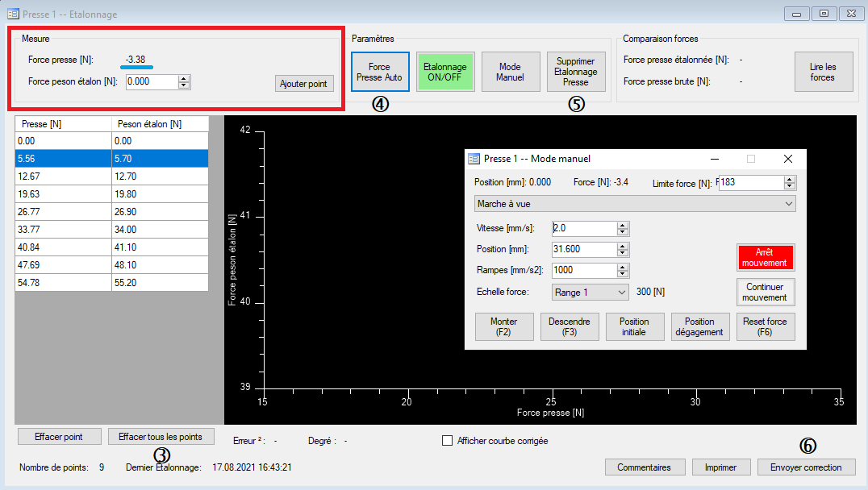Viewport: 868px width, 490px height.
Task: Restore the Etalonnage window size
Action: pos(824,14)
